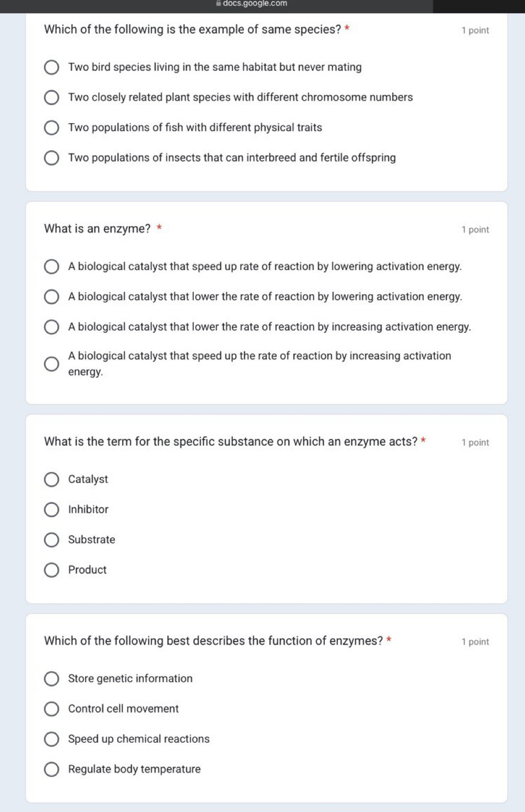Screen dimensions: 525x812
Task: Select 'Two bird species living in same habitat' option
Action: click(x=51, y=67)
